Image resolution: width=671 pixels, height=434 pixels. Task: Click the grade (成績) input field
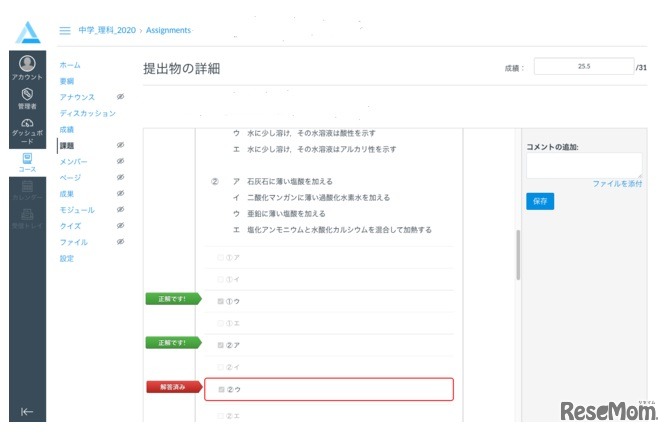(583, 67)
